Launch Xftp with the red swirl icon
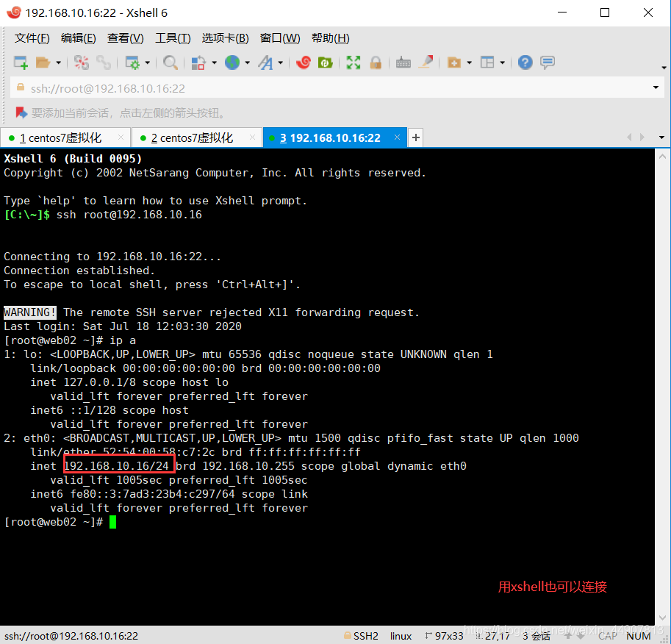The height and width of the screenshot is (644, 671). pos(304,62)
